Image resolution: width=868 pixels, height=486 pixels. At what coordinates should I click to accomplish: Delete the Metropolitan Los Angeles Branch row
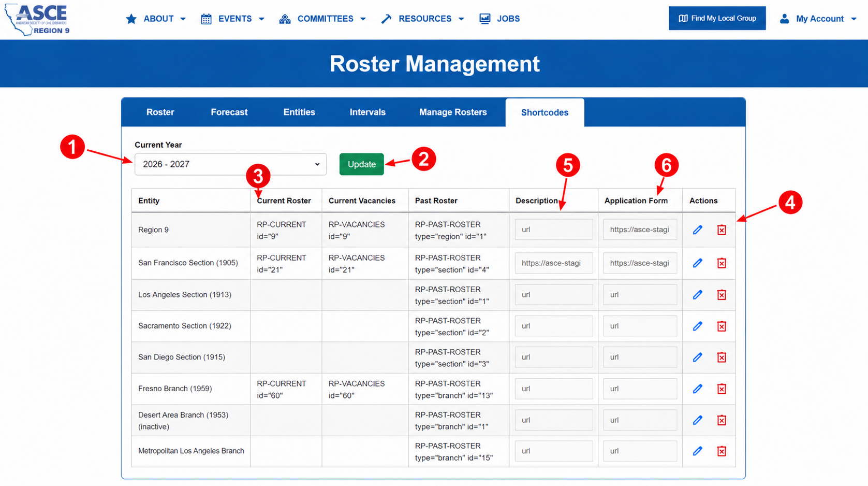pos(722,451)
